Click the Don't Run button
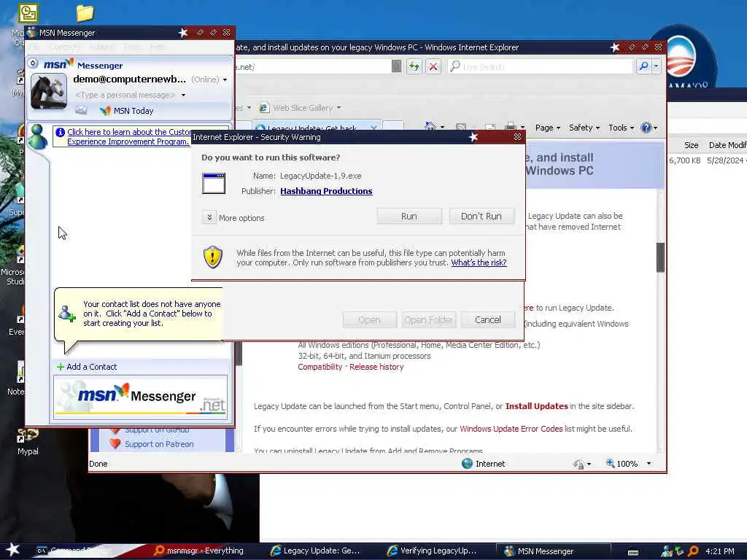The width and height of the screenshot is (747, 560). tap(481, 216)
